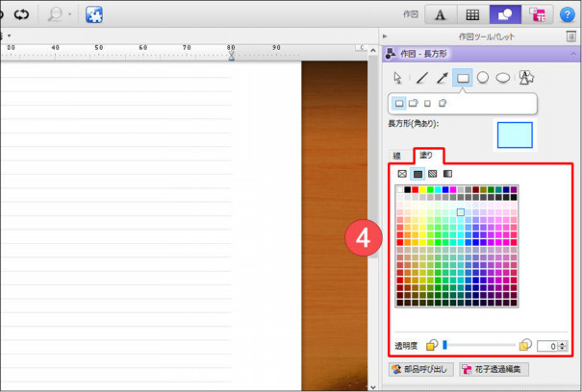Open the pink Hanako palette button
582x392 pixels.
point(537,14)
